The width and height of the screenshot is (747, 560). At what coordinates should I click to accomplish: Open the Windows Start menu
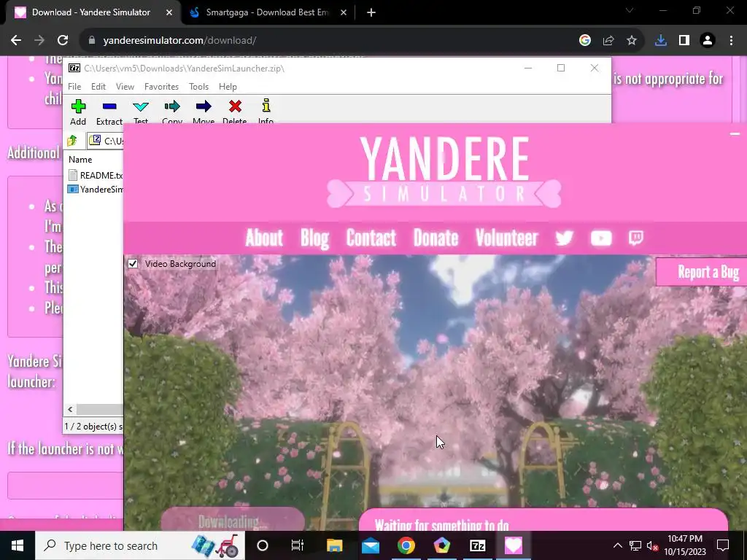(18, 545)
